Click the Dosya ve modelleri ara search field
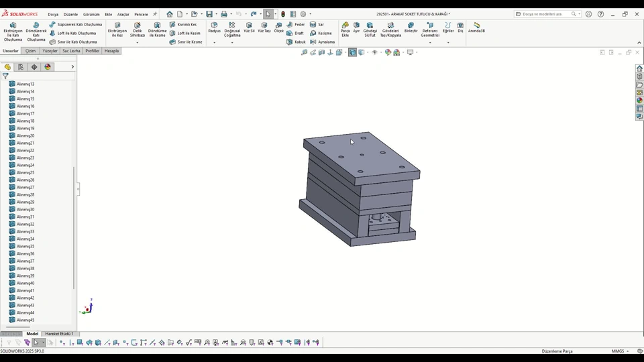This screenshot has width=644, height=362. pos(543,14)
